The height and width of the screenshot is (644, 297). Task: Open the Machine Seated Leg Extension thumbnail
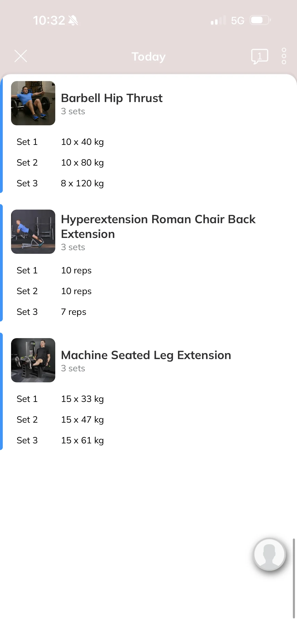tap(33, 360)
